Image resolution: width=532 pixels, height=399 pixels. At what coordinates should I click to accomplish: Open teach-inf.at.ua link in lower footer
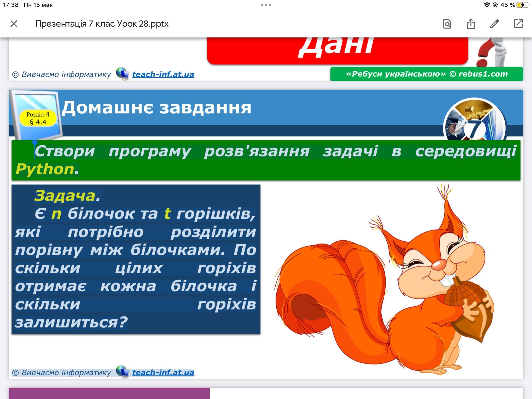(163, 372)
